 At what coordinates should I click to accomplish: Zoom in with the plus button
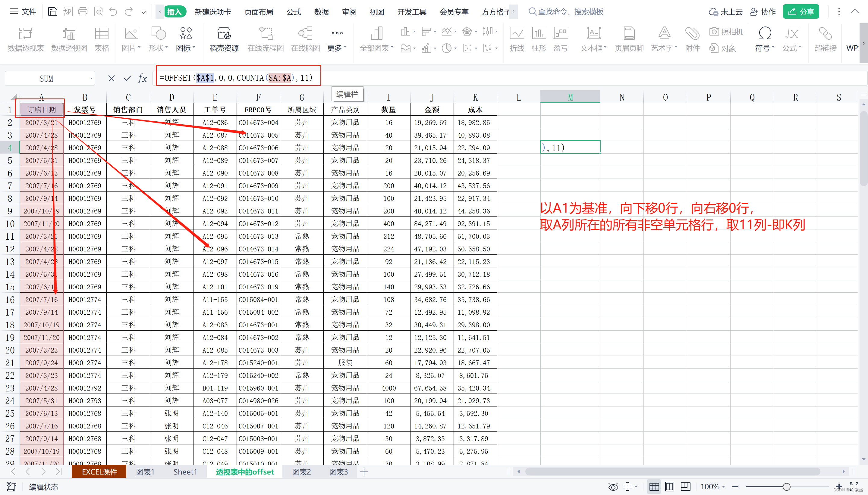839,487
